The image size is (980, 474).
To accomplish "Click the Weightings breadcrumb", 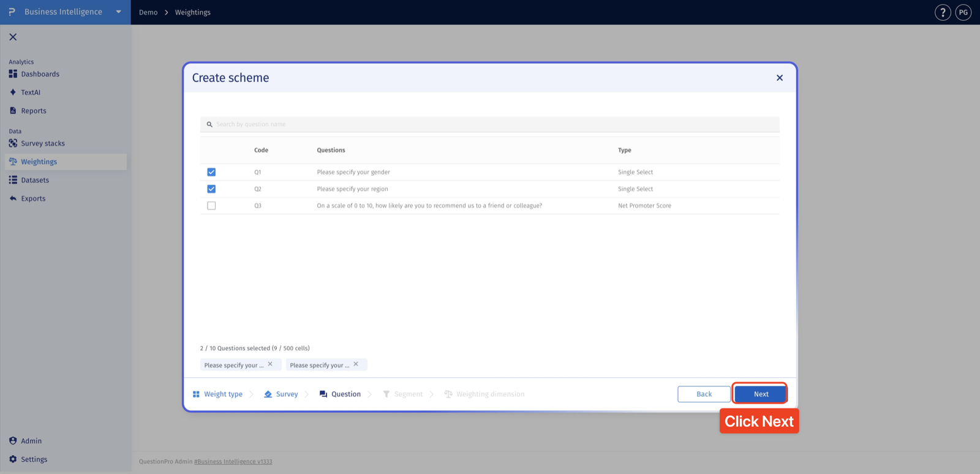I will pyautogui.click(x=193, y=12).
